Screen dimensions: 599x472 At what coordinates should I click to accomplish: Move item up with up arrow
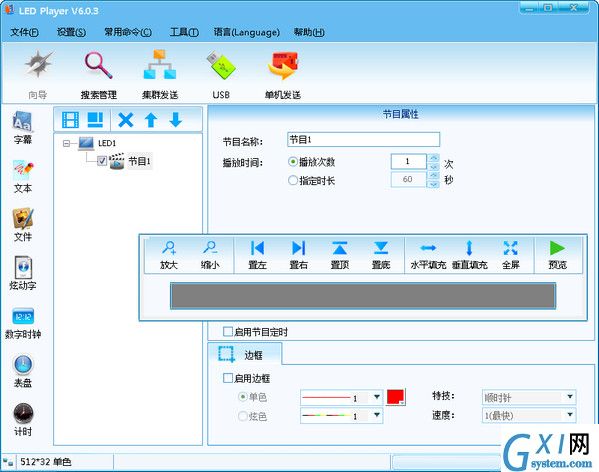point(151,120)
